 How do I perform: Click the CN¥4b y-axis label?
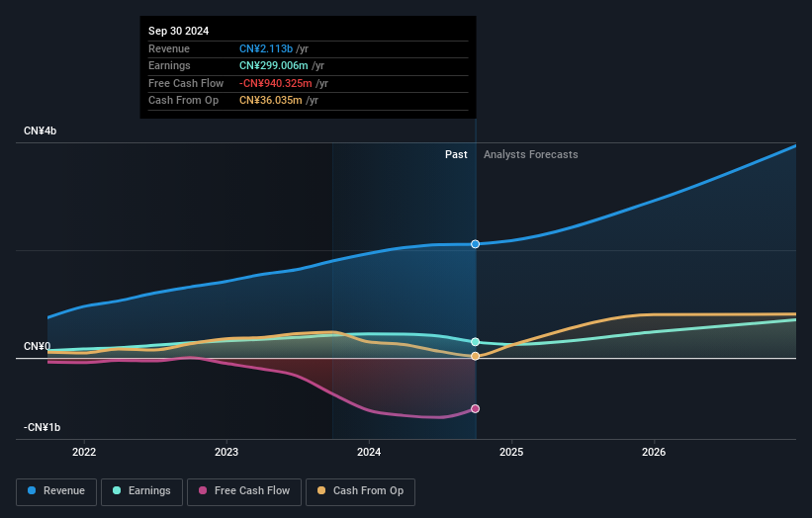(40, 130)
